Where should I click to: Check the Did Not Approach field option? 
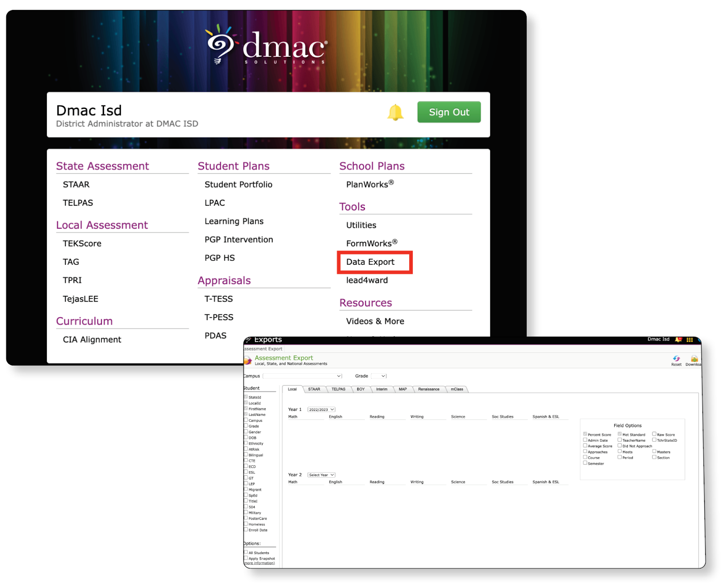(x=620, y=446)
